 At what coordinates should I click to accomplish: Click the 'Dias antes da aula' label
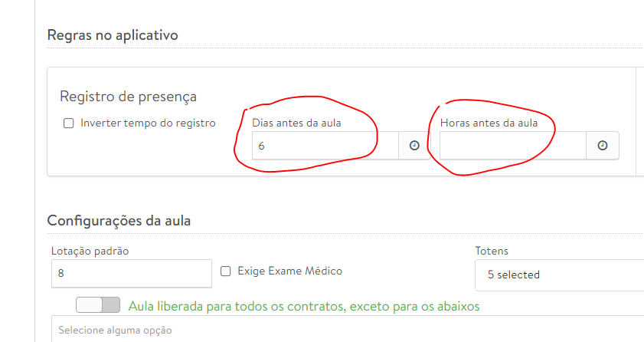click(296, 123)
